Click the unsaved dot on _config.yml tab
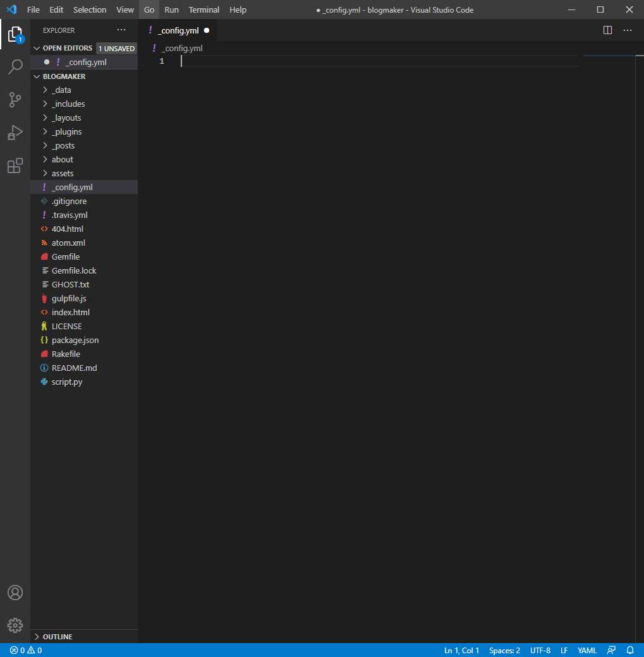The height and width of the screenshot is (657, 644). pos(207,30)
